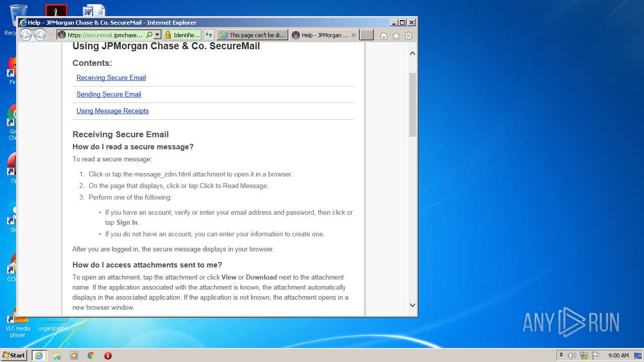Click the security lock Identified icon
Screen dimensions: 644x362
click(182, 35)
